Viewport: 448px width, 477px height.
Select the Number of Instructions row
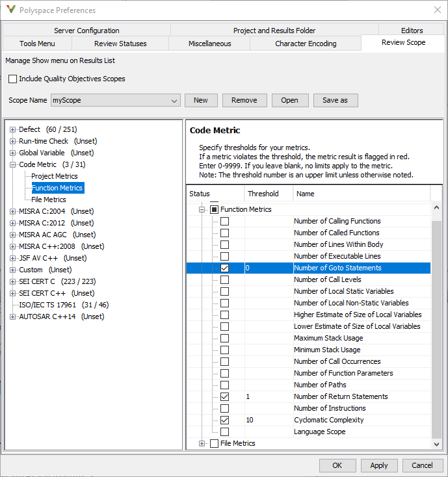pos(309,409)
